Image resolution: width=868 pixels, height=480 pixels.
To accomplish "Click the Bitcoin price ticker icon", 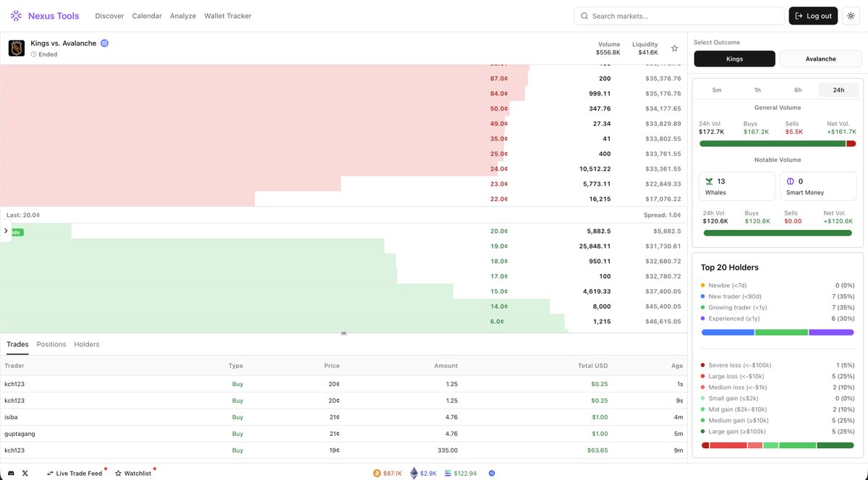I will pyautogui.click(x=377, y=473).
